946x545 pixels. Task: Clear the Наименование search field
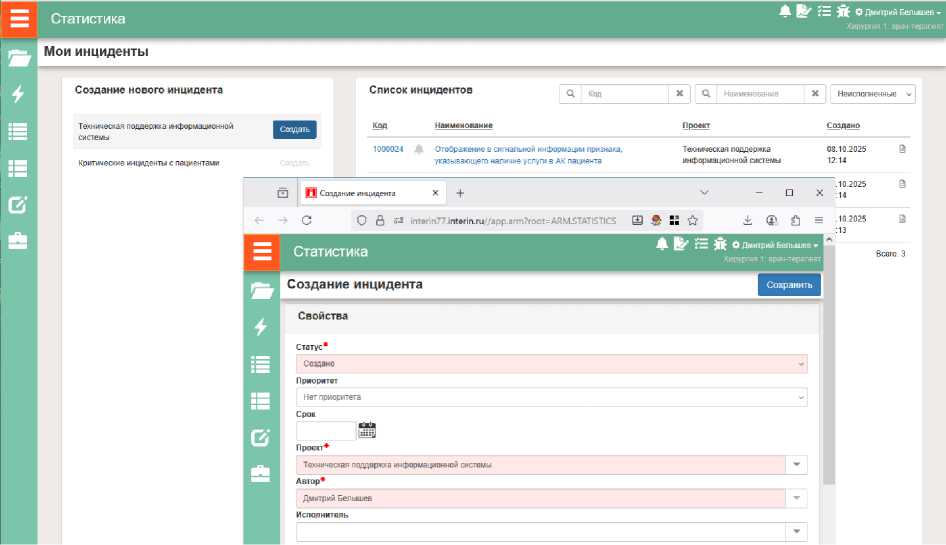815,94
